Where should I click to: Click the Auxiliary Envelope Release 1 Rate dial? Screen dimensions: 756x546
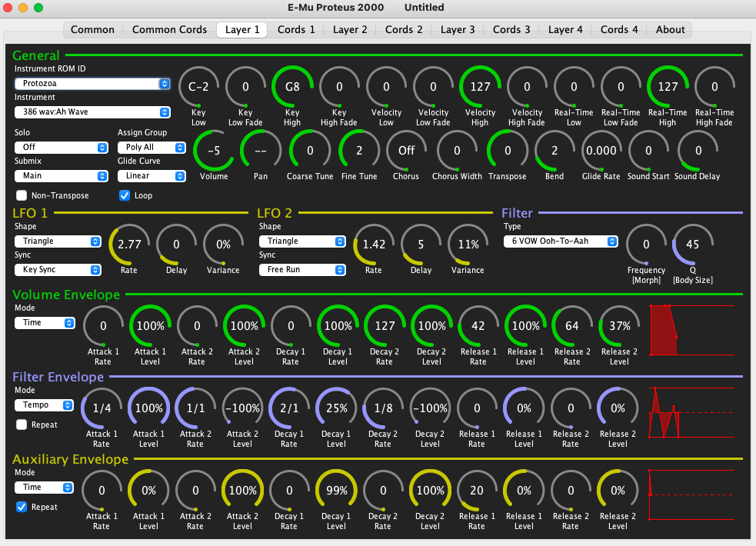click(x=477, y=491)
